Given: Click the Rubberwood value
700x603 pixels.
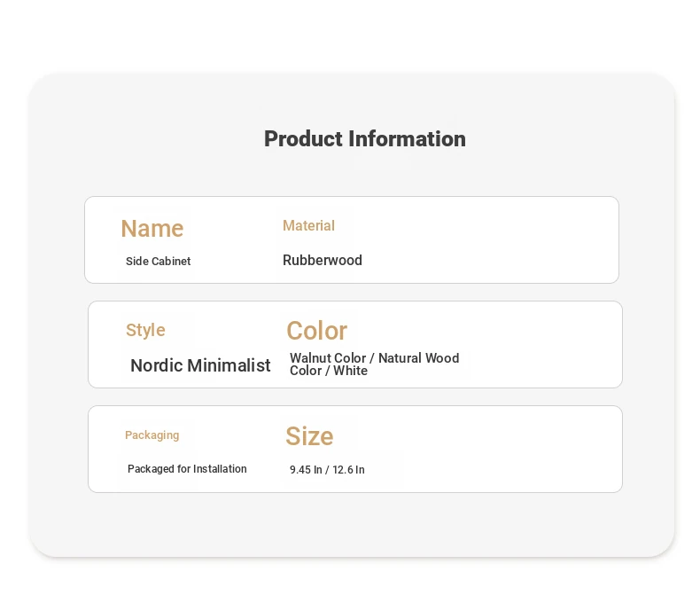Looking at the screenshot, I should (323, 260).
